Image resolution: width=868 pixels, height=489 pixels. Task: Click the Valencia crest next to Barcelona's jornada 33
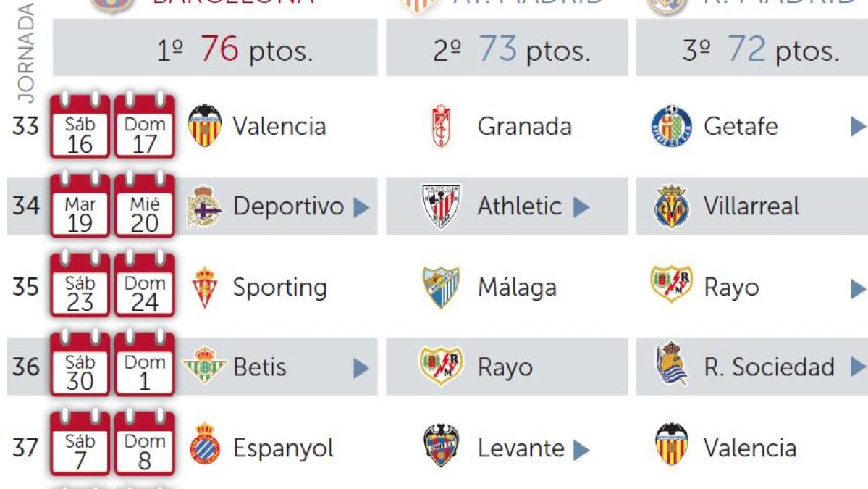click(x=205, y=126)
